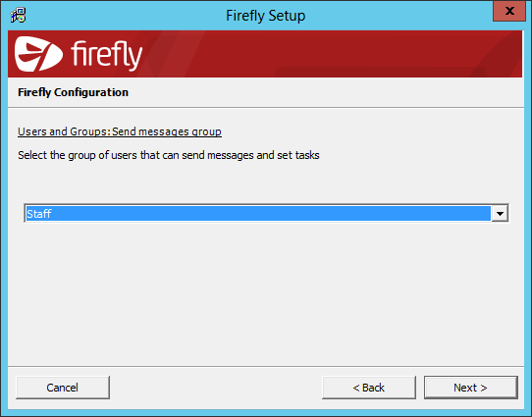
Task: Click the Firefly Setup title bar text
Action: tap(266, 16)
